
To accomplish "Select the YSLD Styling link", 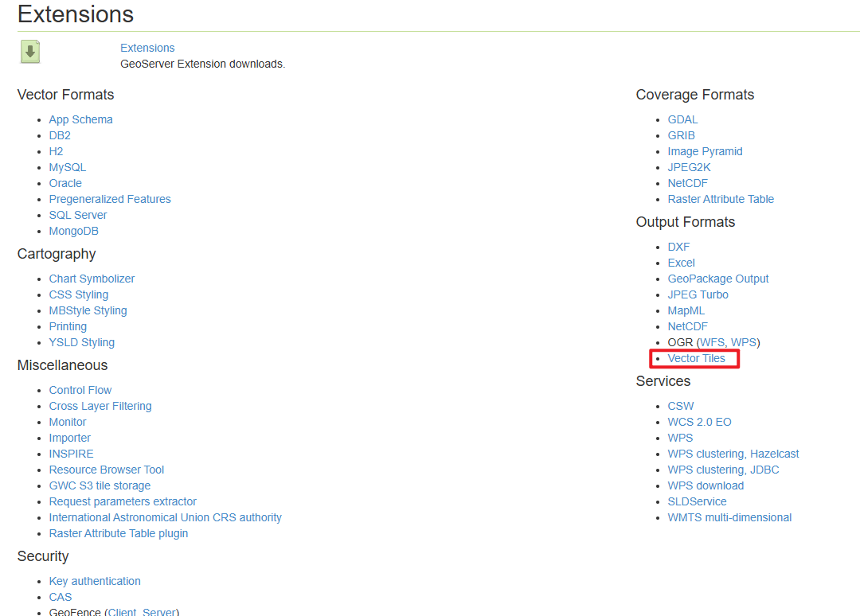I will click(x=81, y=342).
